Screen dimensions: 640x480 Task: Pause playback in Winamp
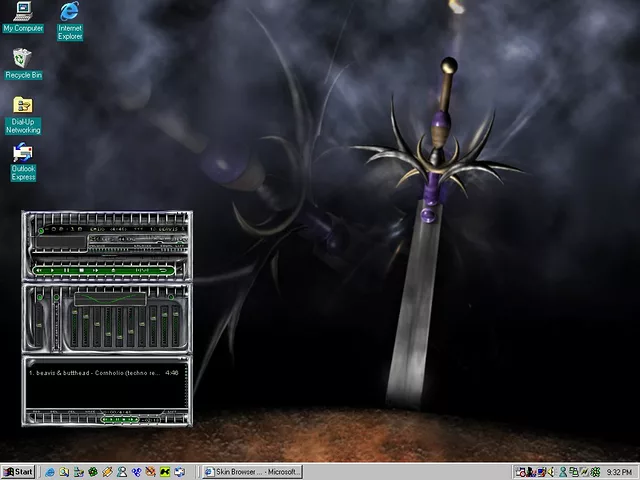click(67, 270)
